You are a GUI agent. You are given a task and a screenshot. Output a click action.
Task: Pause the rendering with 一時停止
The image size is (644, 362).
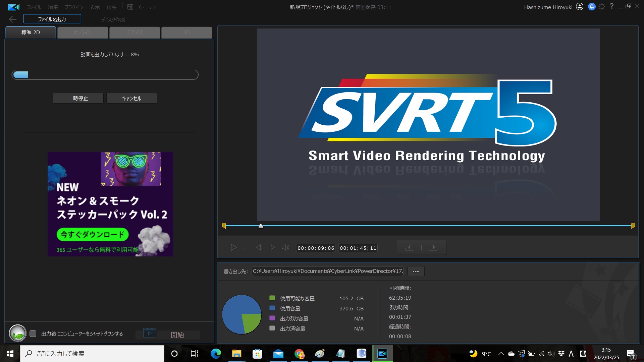click(78, 98)
